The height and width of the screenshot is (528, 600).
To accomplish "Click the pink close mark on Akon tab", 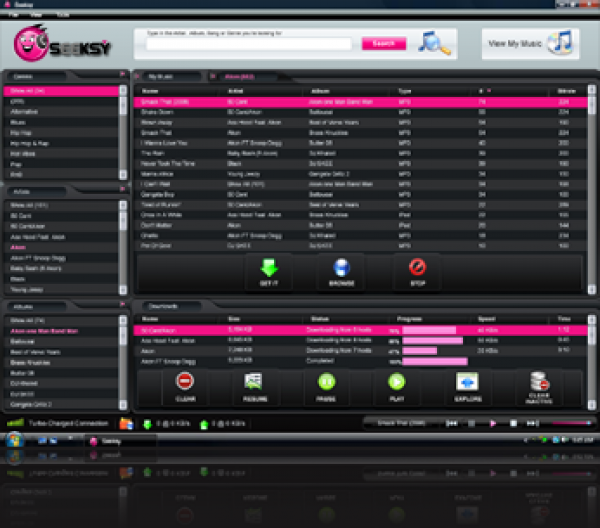I will [x=213, y=76].
